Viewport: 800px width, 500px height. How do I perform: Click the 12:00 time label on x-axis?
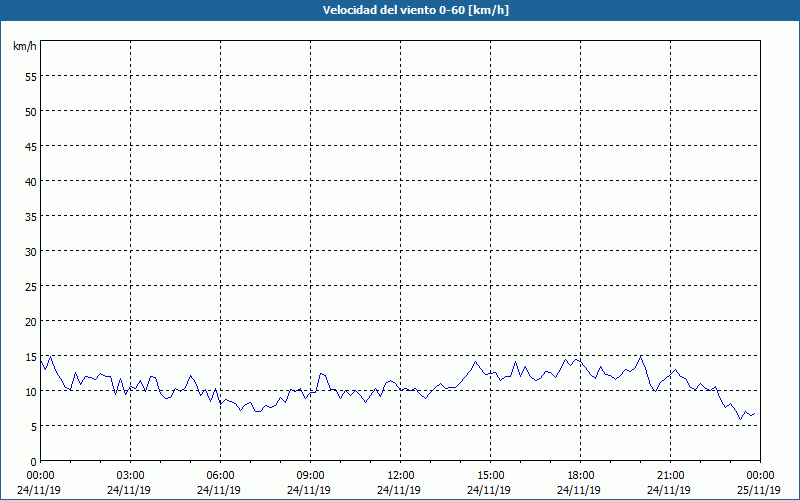(401, 476)
